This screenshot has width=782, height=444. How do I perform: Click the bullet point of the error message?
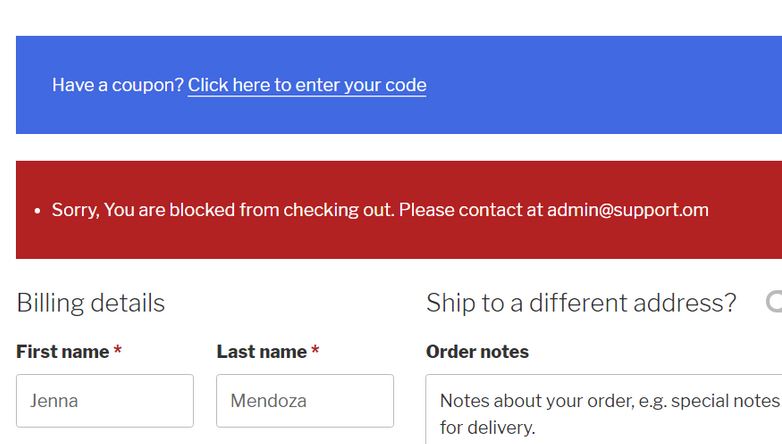(37, 211)
